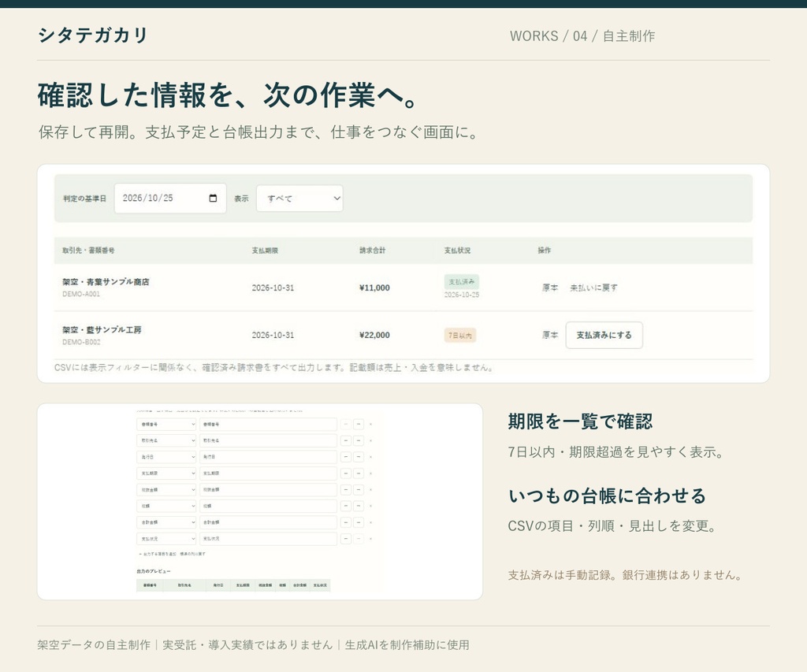This screenshot has width=807, height=672.
Task: Open the 税額 column selector dropdown
Action: point(166,507)
